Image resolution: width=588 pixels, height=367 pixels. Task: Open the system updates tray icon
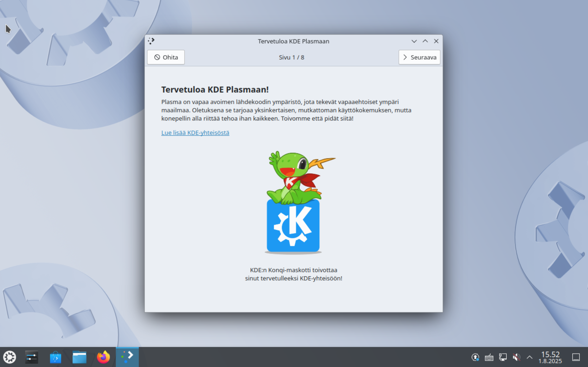(x=475, y=357)
